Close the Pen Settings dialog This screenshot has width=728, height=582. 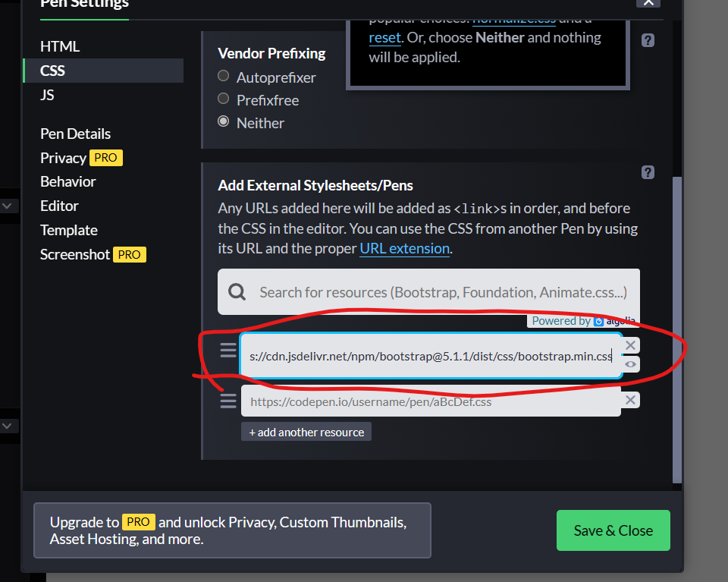(x=648, y=3)
